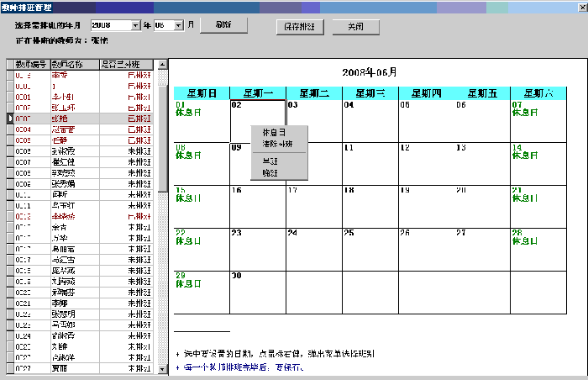Select calendar day 19 cell
The width and height of the screenshot is (588, 380).
coord(427,207)
